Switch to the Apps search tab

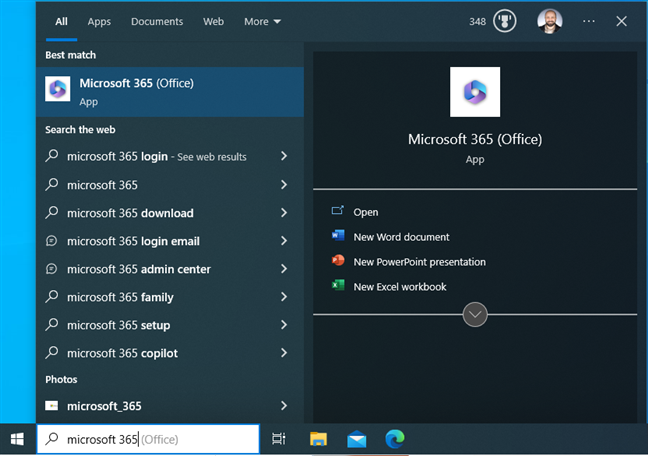click(x=99, y=21)
